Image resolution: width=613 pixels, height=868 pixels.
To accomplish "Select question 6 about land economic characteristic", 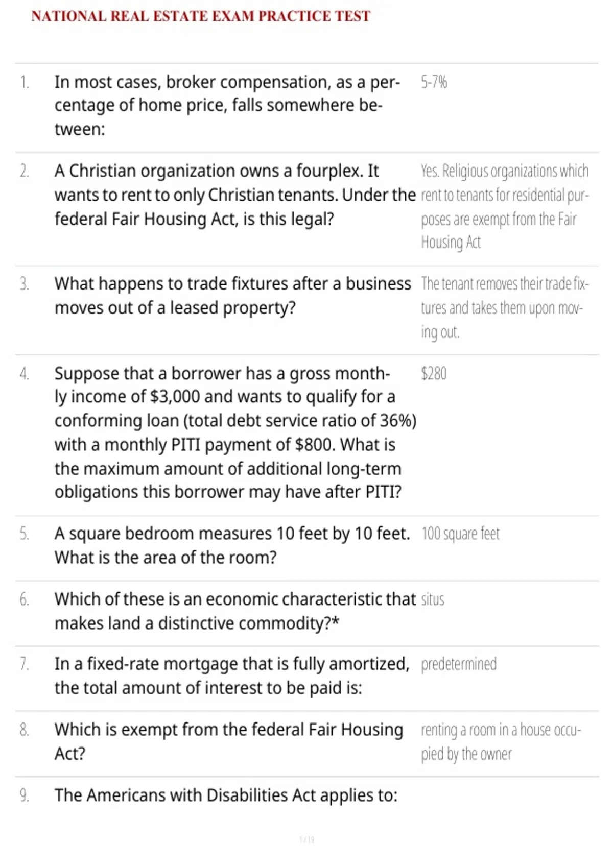I will tap(235, 611).
